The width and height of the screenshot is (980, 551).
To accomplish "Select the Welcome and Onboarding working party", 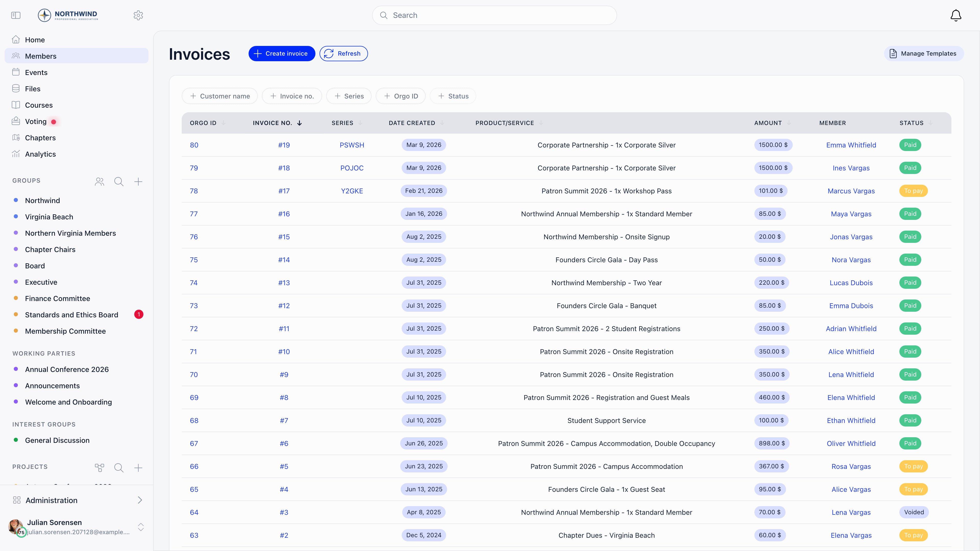I will (68, 402).
